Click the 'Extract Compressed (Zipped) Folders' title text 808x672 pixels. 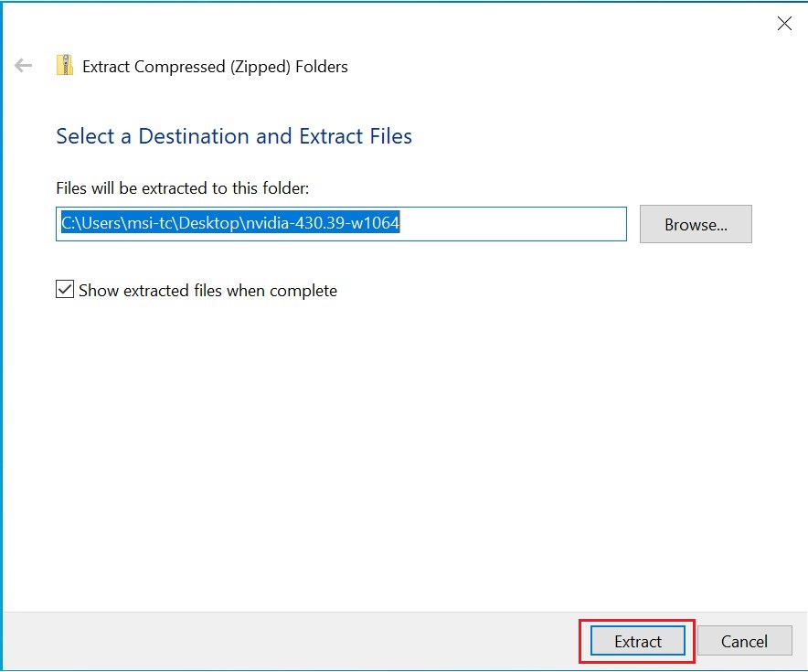click(x=215, y=67)
